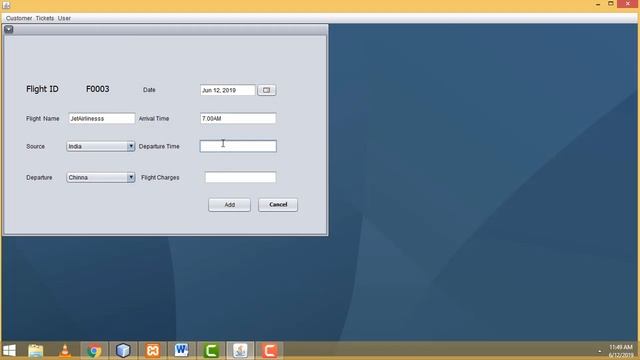Image resolution: width=640 pixels, height=360 pixels.
Task: Focus the Arrival Time field
Action: tap(238, 118)
